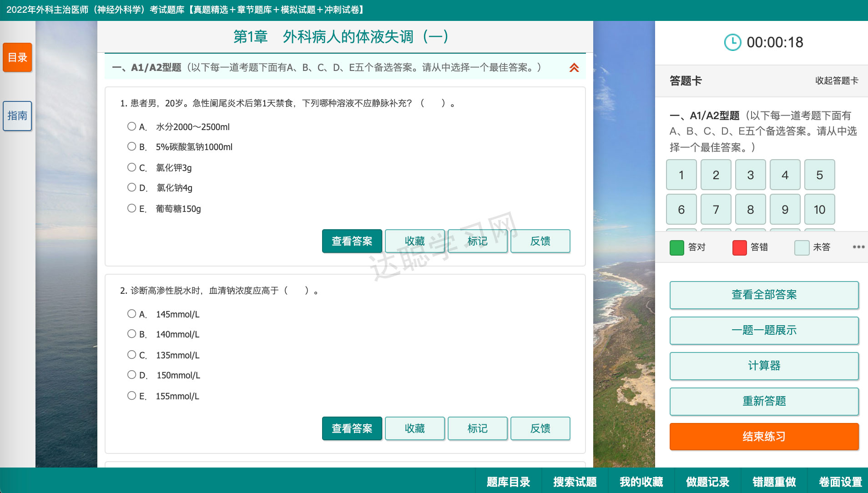Screen dimensions: 868x493
Task: Go to question 6 on answer card
Action: tap(681, 210)
